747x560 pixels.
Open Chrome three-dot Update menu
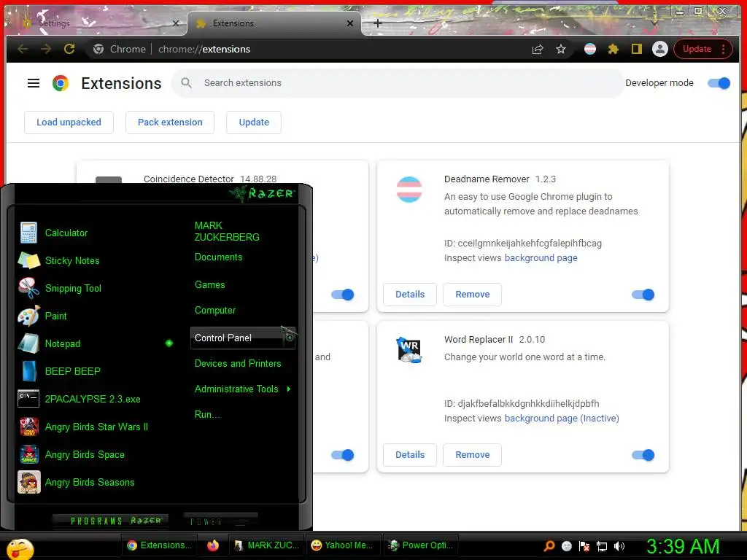coord(723,49)
